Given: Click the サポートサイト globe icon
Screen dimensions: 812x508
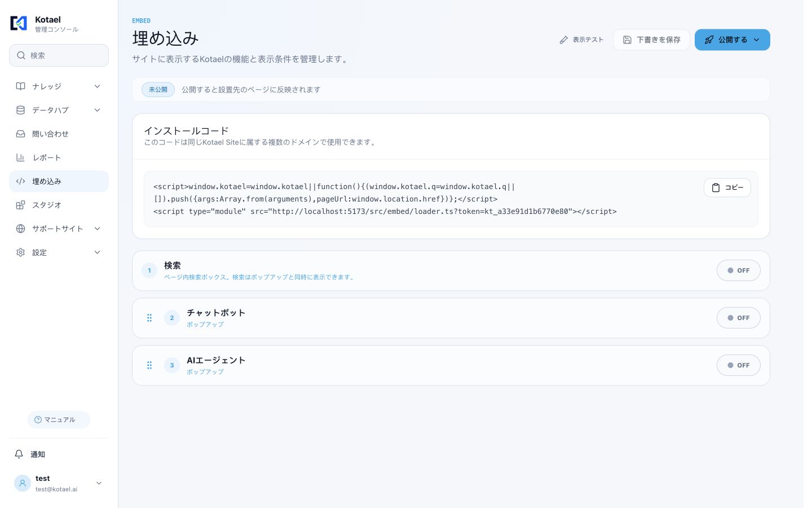Looking at the screenshot, I should point(20,229).
